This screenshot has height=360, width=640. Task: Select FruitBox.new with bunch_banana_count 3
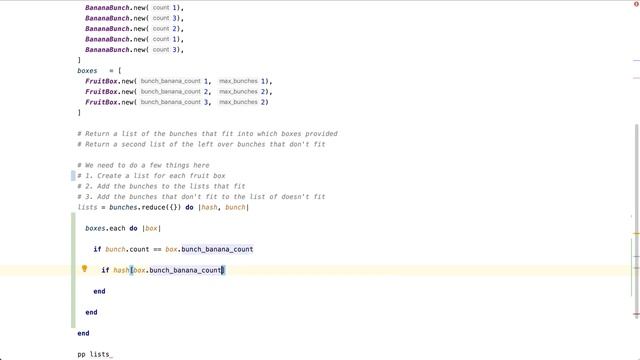(177, 102)
